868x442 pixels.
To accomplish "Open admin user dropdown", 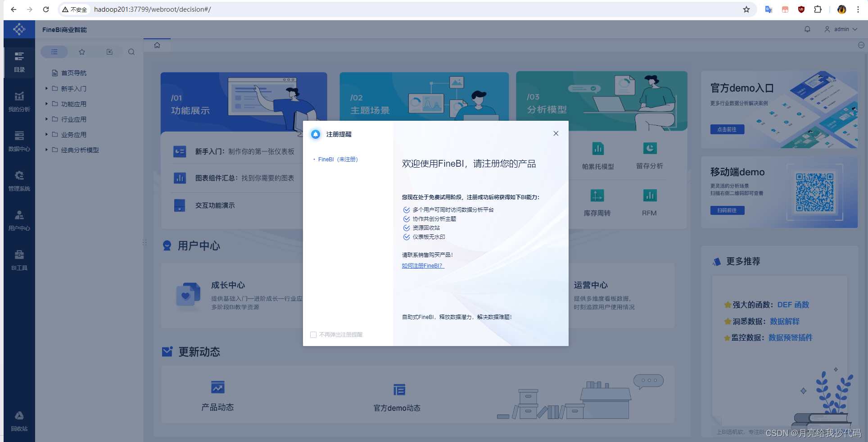I will [x=841, y=29].
